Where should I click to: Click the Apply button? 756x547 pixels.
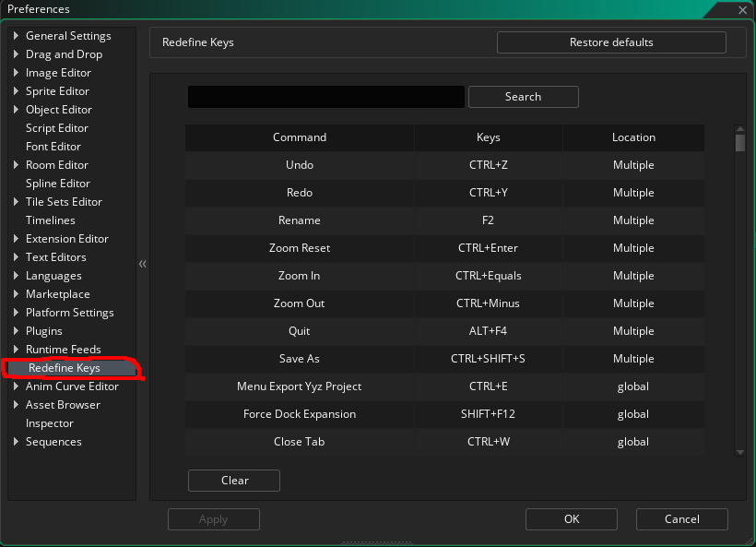214,519
